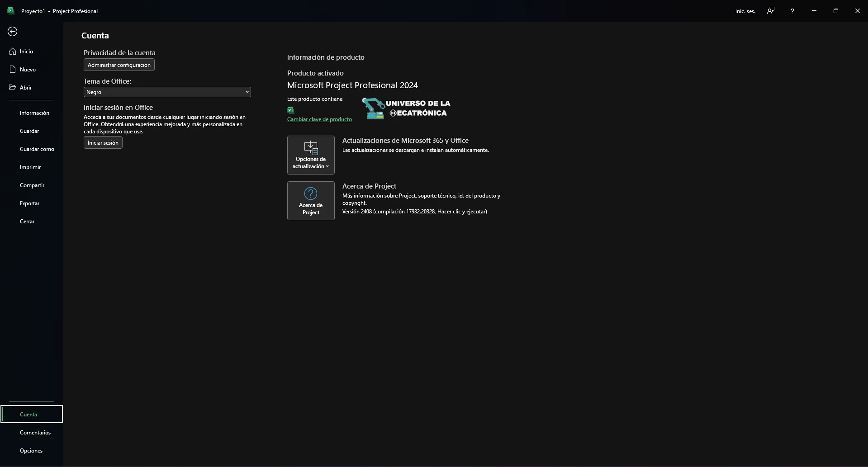Click the Versión 2408 build text

(x=415, y=212)
